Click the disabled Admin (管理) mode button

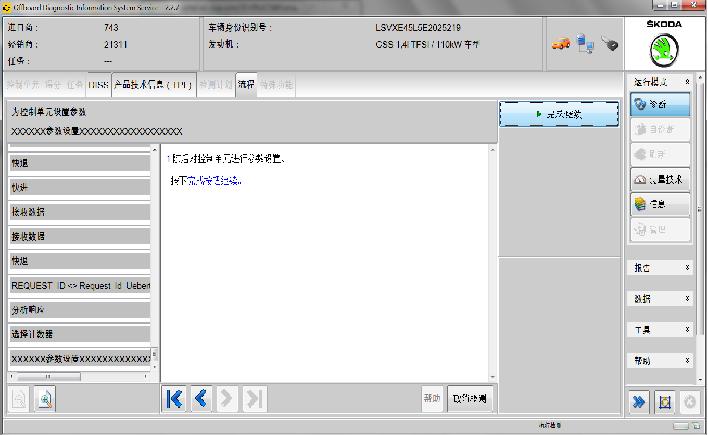tap(660, 229)
